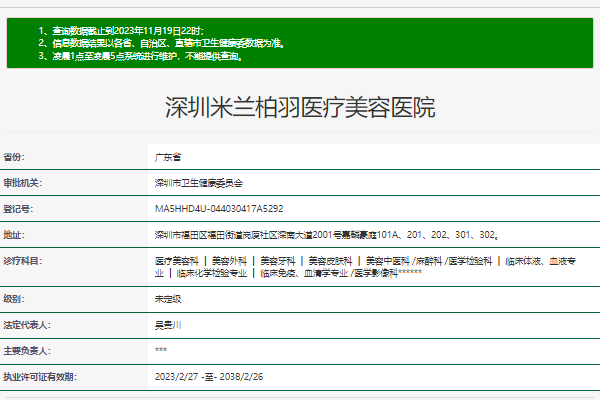This screenshot has width=600, height=400.
Task: Click 美容皮肤科 in the departments list
Action: (x=330, y=261)
